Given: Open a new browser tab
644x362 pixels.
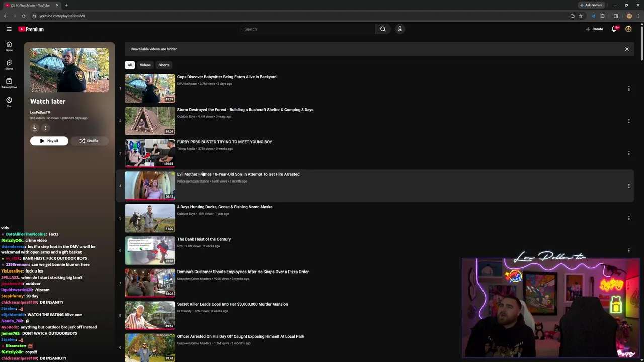Looking at the screenshot, I should point(66,5).
